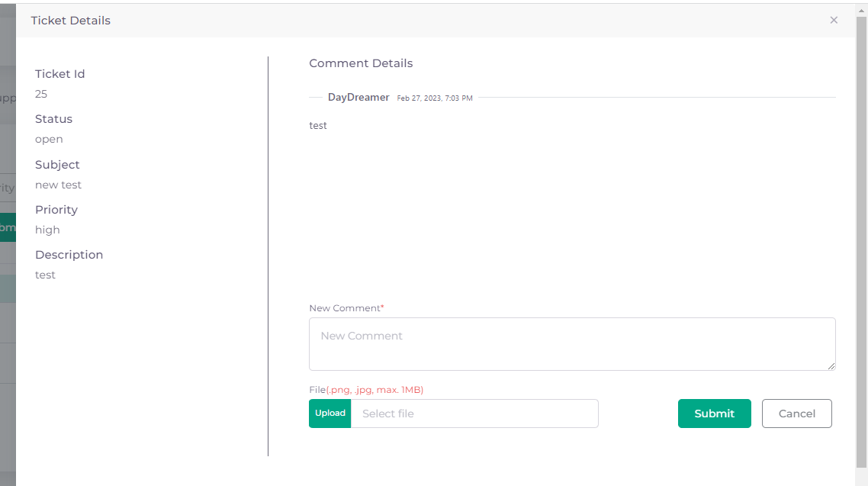Cancel the ticket comment
Screen dimensions: 868x486
pos(796,414)
